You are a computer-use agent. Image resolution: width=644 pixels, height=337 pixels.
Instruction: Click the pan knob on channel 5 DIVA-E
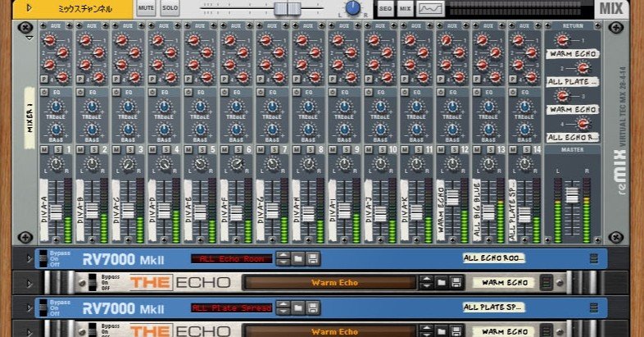pyautogui.click(x=200, y=164)
